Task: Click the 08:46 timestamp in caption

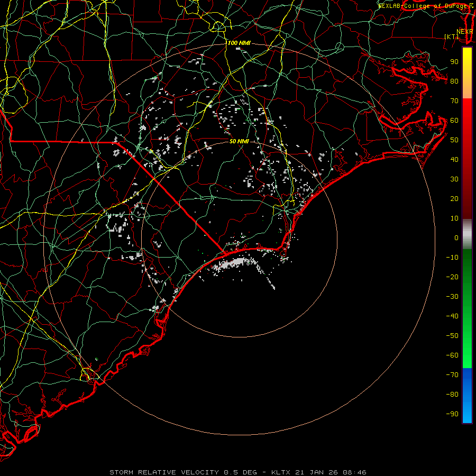Action: (x=354, y=472)
